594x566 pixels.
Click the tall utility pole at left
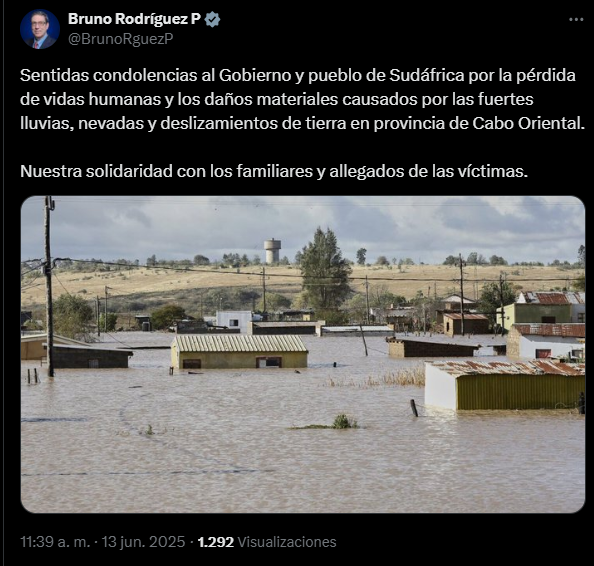click(49, 286)
